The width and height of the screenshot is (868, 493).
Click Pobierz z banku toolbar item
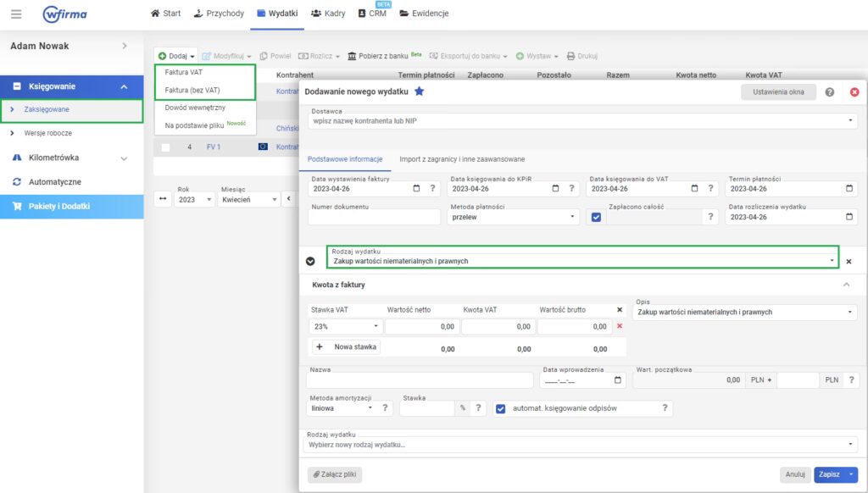[x=384, y=56]
